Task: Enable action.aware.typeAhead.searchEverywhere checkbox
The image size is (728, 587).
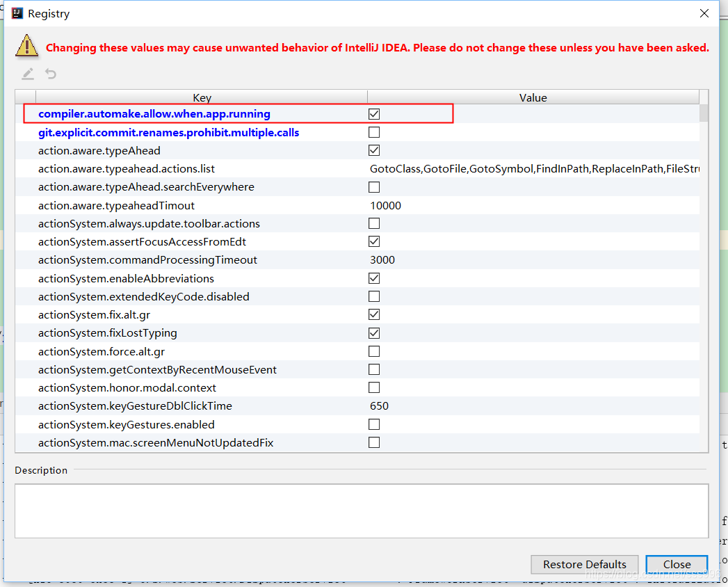Action: coord(374,187)
